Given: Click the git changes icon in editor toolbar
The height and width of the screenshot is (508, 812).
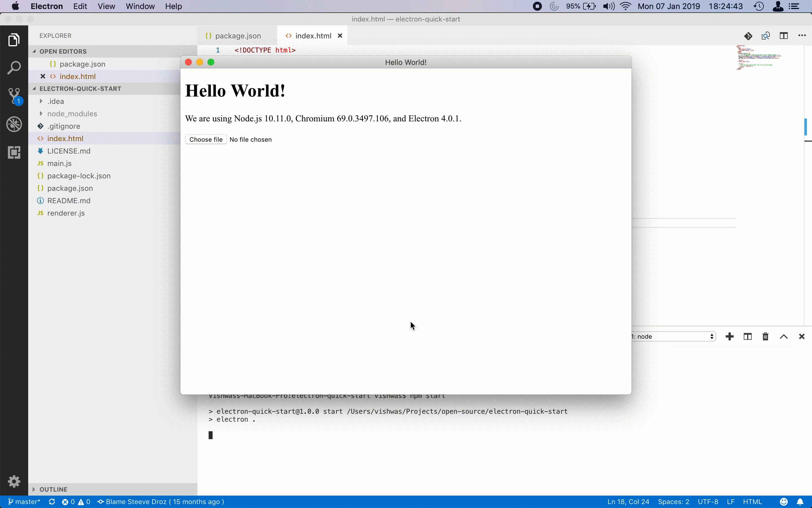Looking at the screenshot, I should (x=748, y=36).
